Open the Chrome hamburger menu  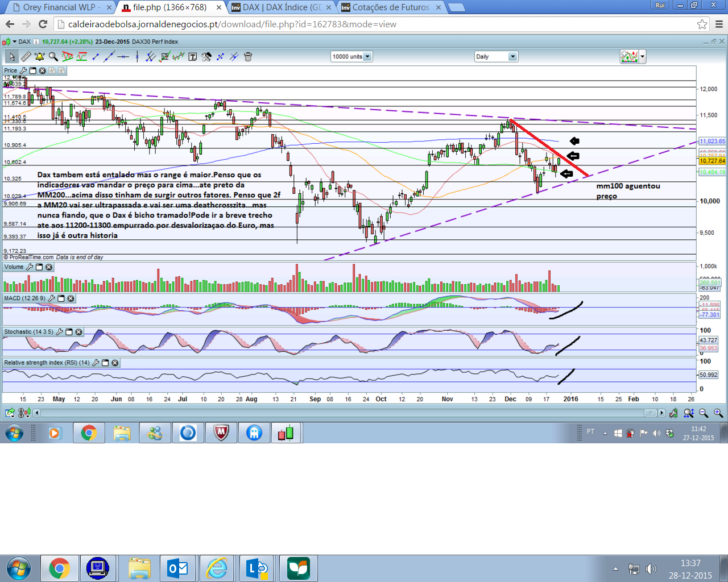coord(719,24)
